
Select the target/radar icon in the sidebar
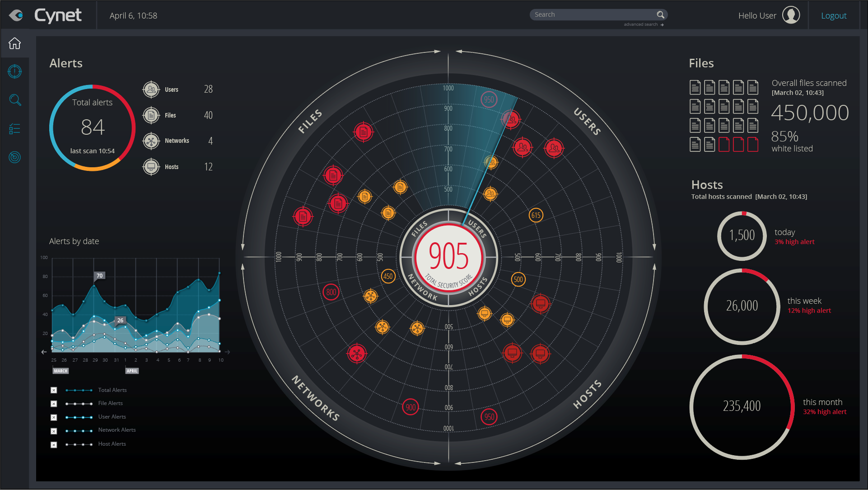point(15,157)
